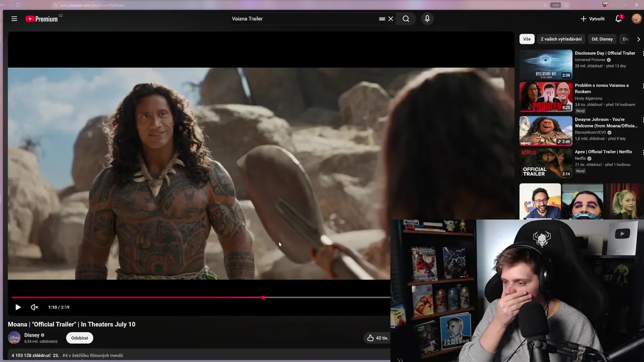Click DisneyMusicVEVO channel name
The image size is (644, 362).
coord(591,132)
